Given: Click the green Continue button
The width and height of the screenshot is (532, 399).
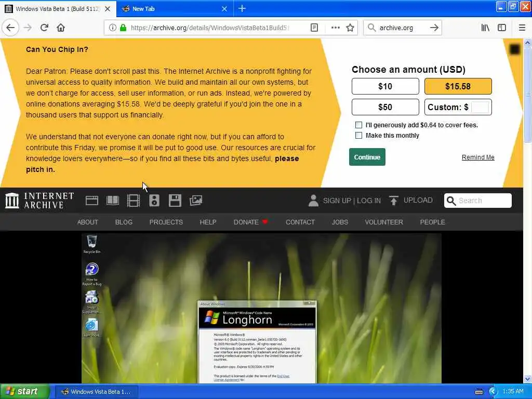Looking at the screenshot, I should [x=367, y=157].
